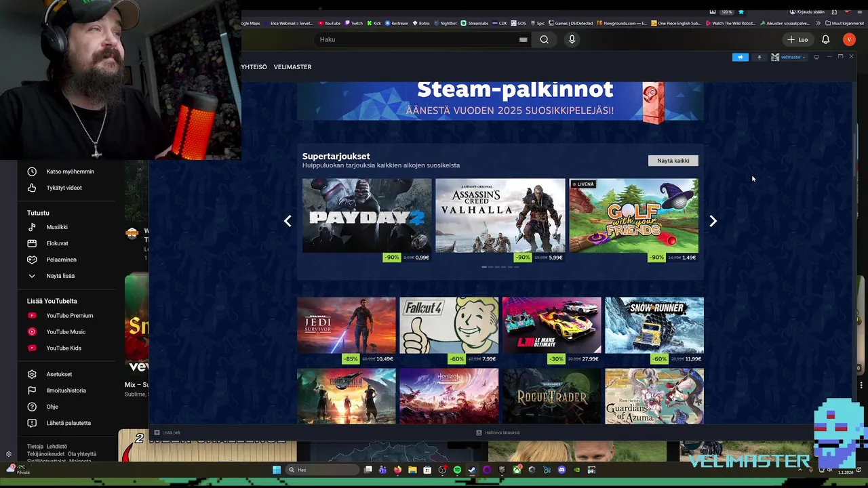Click the taskbar Hae search box
The width and height of the screenshot is (868, 488).
coord(322,470)
